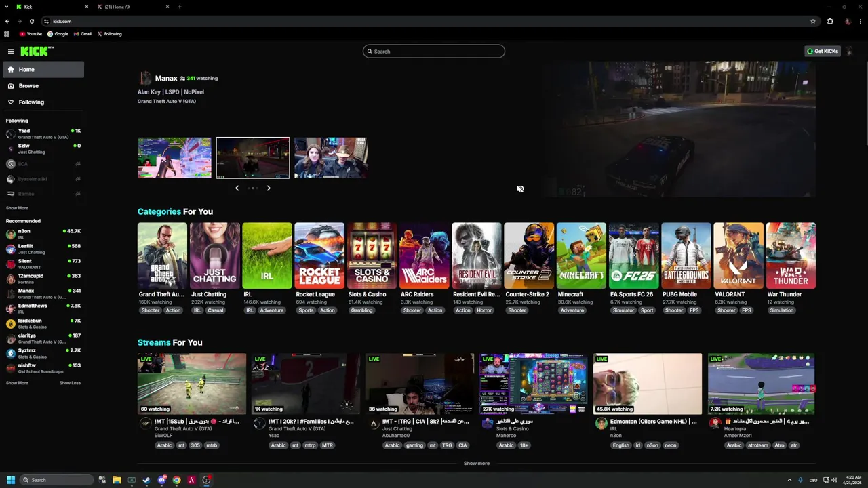The width and height of the screenshot is (868, 488).
Task: Open Manax streamer name in featured header
Action: click(166, 78)
